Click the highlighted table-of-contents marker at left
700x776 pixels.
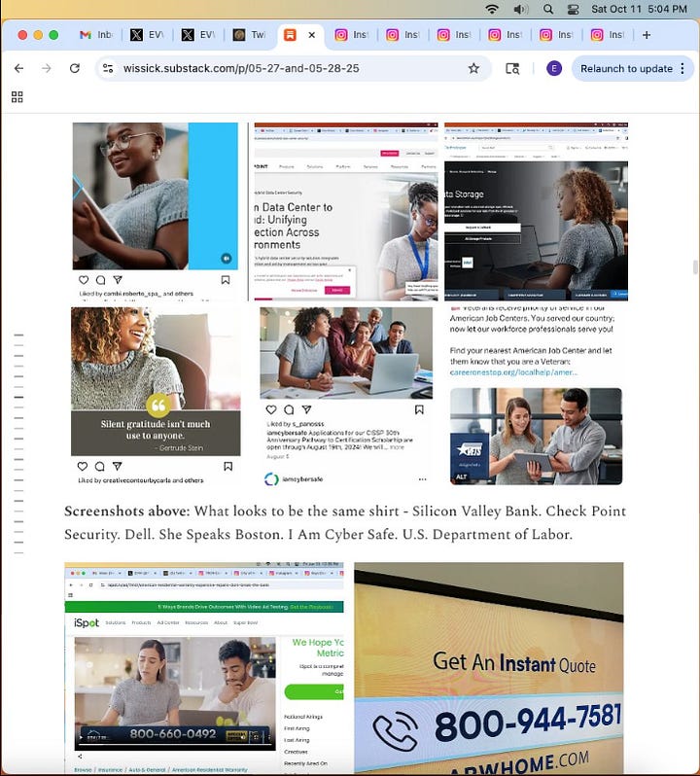(18, 397)
